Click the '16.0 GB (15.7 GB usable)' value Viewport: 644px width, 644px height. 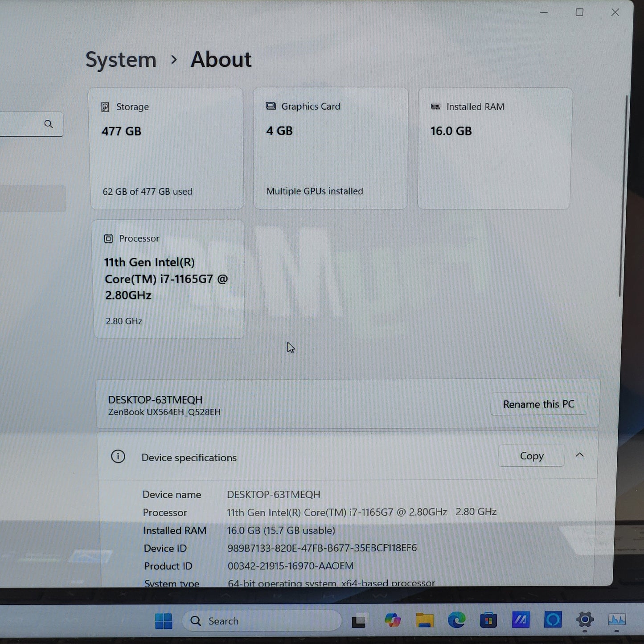click(x=281, y=530)
